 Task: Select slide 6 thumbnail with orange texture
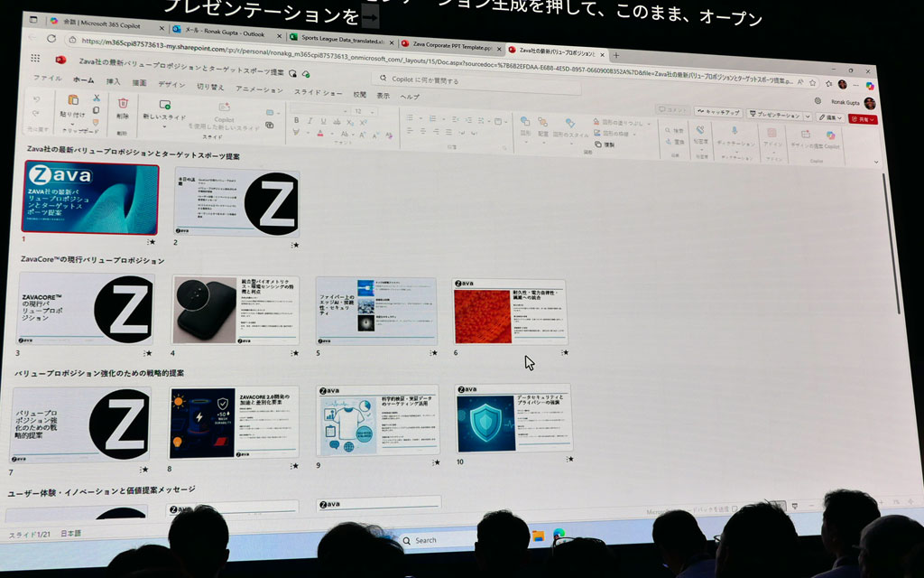pyautogui.click(x=510, y=312)
